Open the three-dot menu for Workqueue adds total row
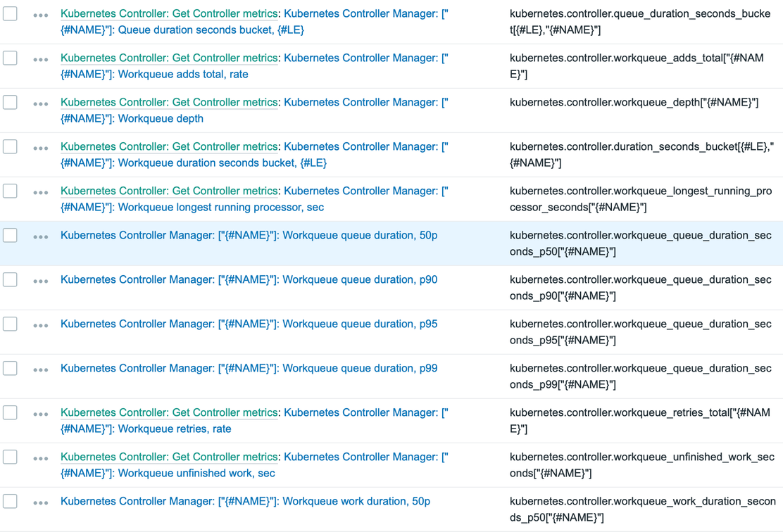Viewport: 783px width, 532px height. [x=40, y=60]
